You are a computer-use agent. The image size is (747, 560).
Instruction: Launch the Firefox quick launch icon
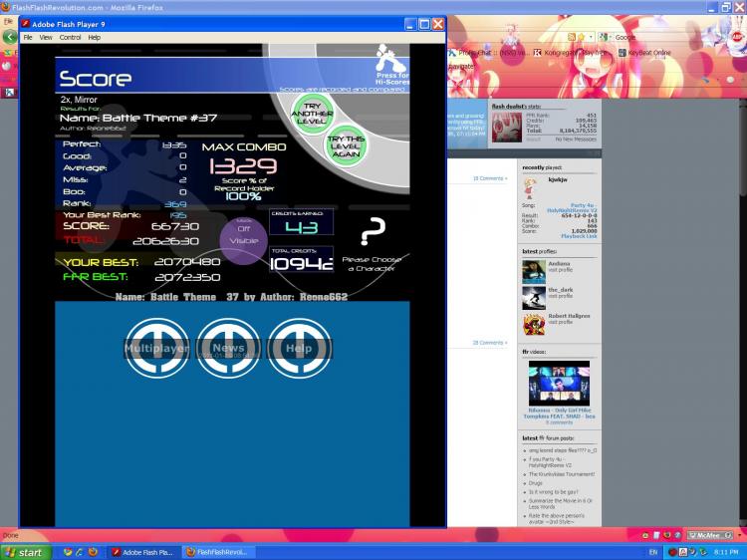[x=93, y=552]
